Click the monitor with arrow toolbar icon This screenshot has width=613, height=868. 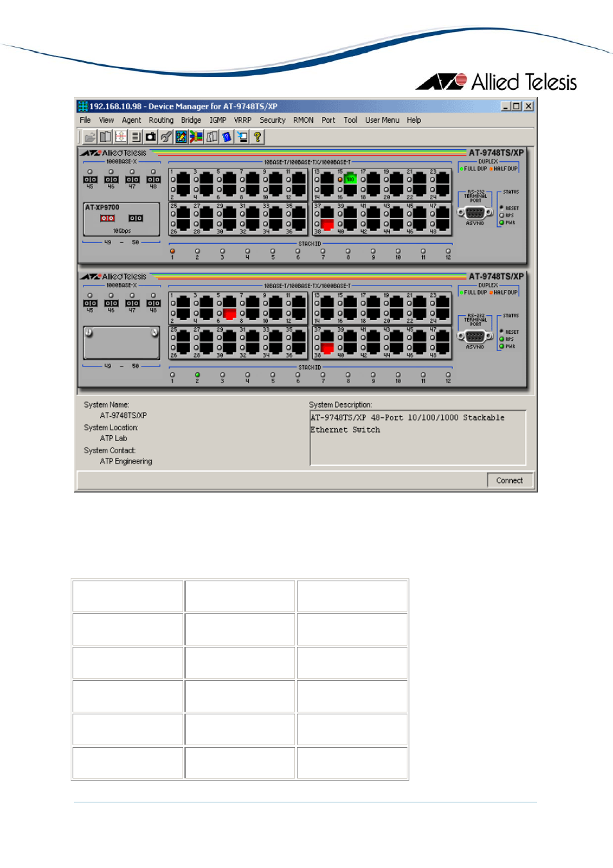242,137
